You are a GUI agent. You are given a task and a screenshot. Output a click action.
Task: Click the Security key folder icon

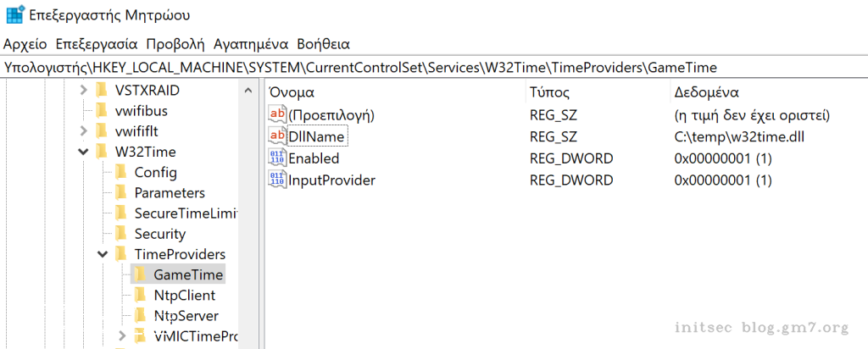(x=121, y=234)
